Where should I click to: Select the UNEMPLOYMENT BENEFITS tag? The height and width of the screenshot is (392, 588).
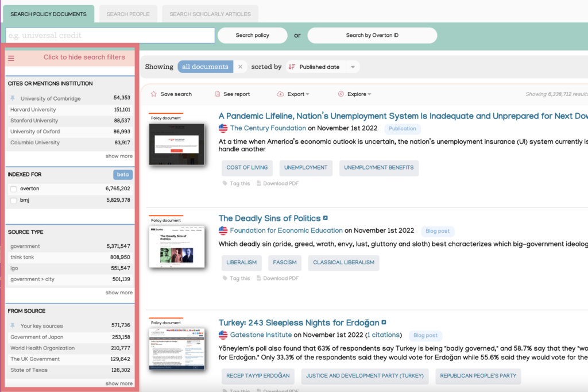379,168
